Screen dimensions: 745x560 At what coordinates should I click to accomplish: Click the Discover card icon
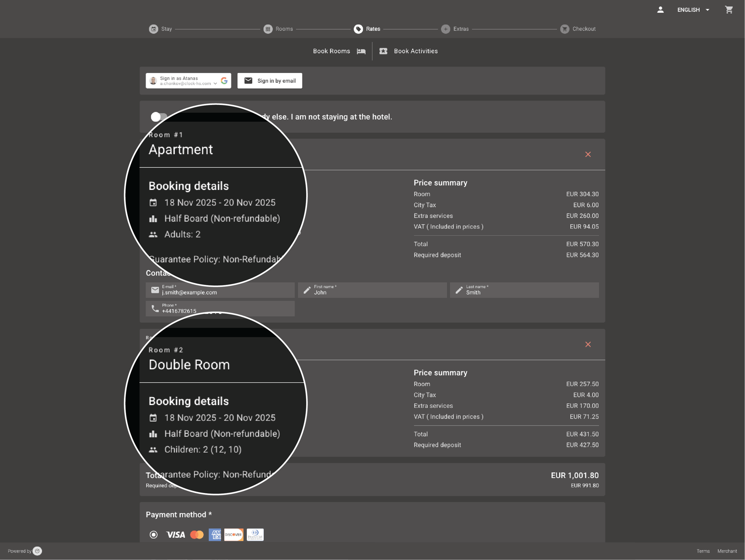point(234,534)
